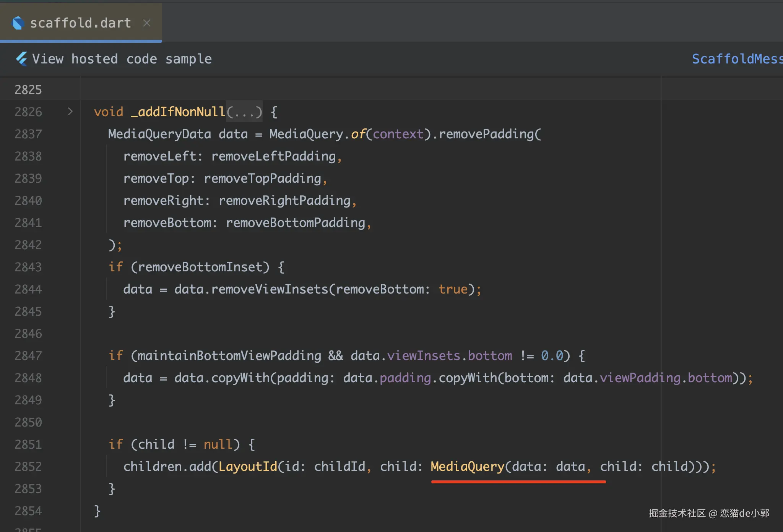Click the MediaQueryData type name

point(159,134)
